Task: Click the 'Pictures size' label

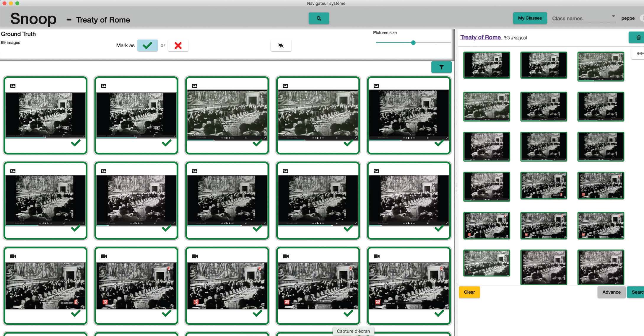Action: pyautogui.click(x=385, y=32)
